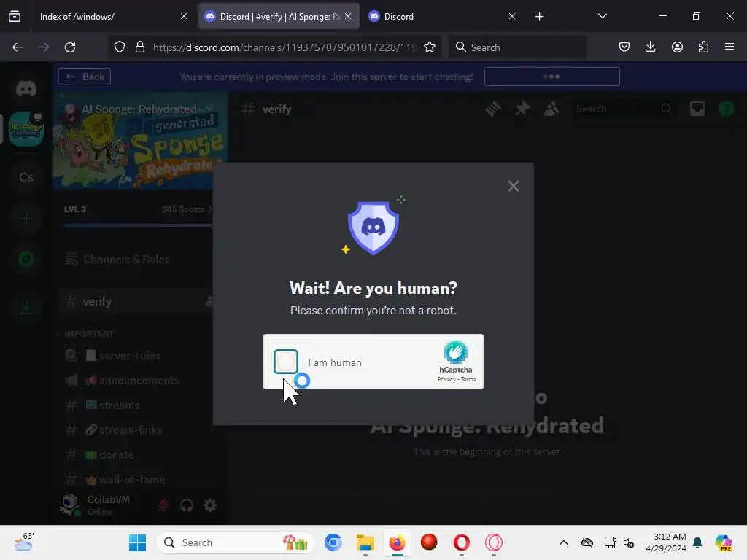Image resolution: width=747 pixels, height=560 pixels.
Task: Close the Are you human dialog
Action: pos(513,186)
